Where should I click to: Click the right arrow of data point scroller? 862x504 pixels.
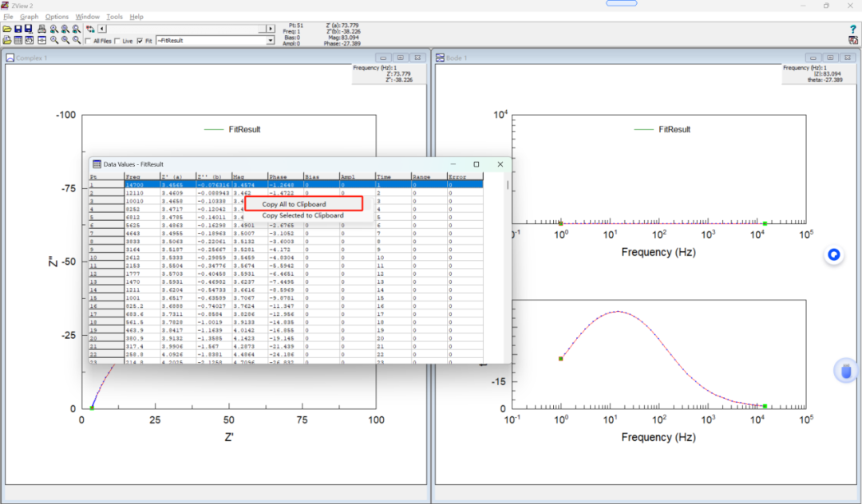(271, 29)
